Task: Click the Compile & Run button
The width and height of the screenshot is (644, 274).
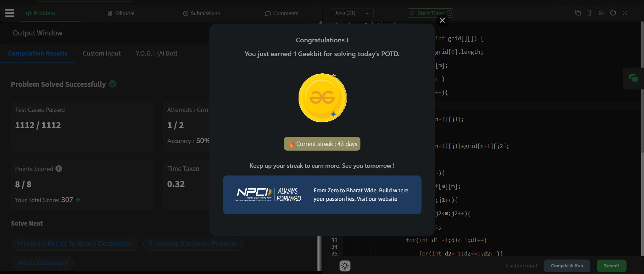Action: click(x=567, y=266)
